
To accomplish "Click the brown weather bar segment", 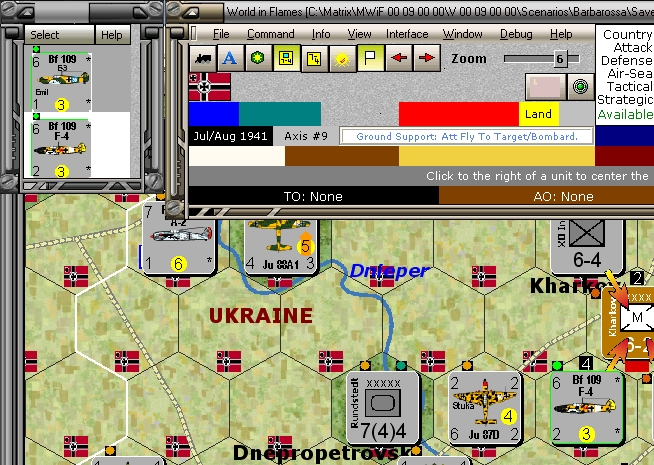I will point(342,156).
